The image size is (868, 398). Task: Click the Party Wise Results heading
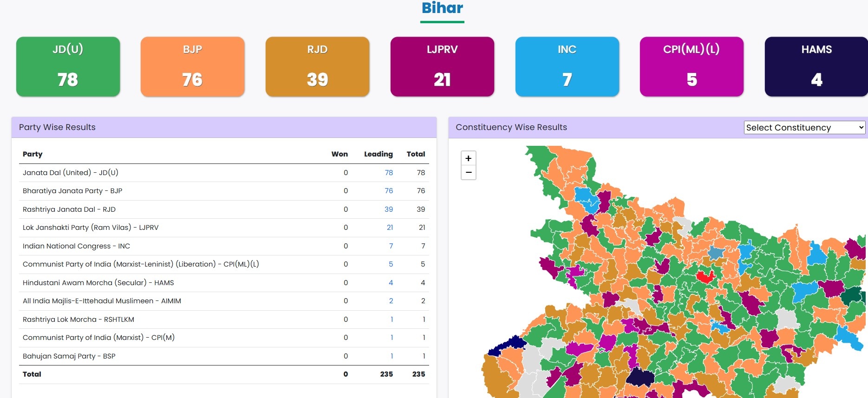click(57, 127)
